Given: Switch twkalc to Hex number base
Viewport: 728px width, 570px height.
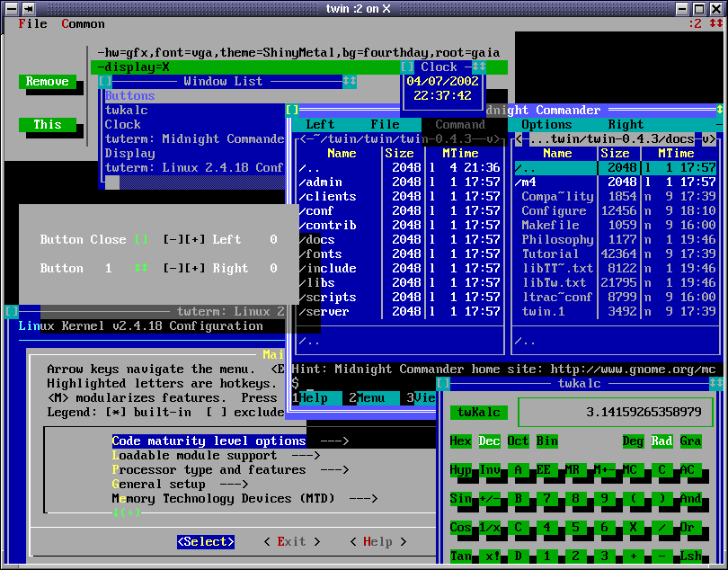Looking at the screenshot, I should pos(459,441).
